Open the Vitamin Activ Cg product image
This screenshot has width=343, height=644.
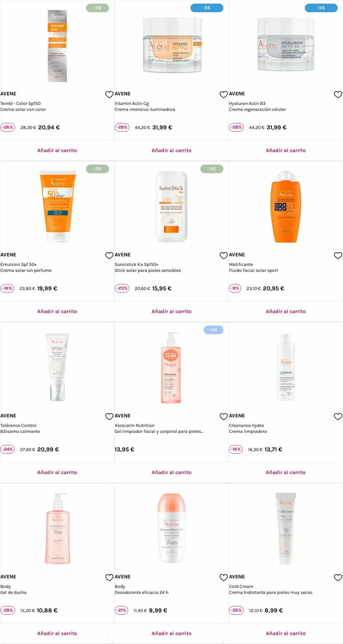coord(172,45)
